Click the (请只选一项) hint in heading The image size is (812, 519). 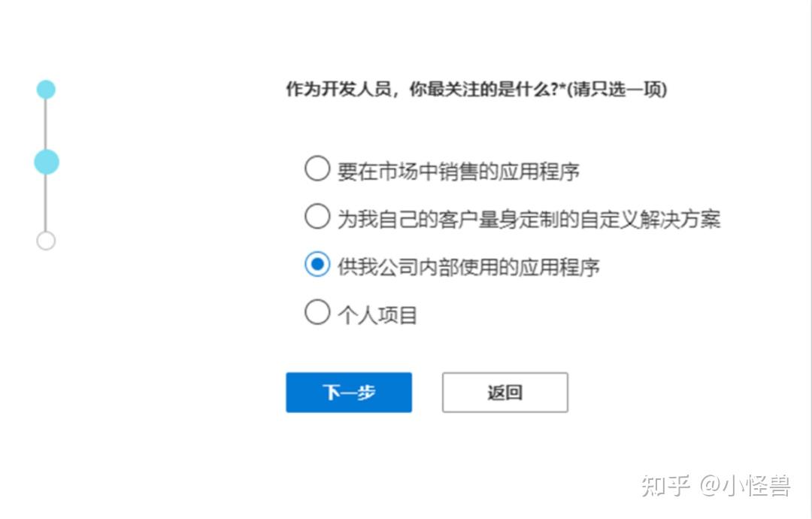tap(617, 90)
